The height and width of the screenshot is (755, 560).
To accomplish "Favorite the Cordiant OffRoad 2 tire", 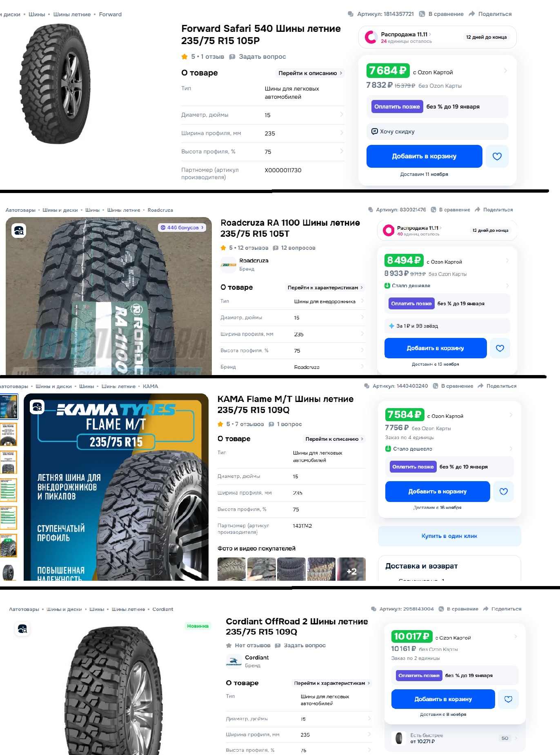I will [508, 699].
